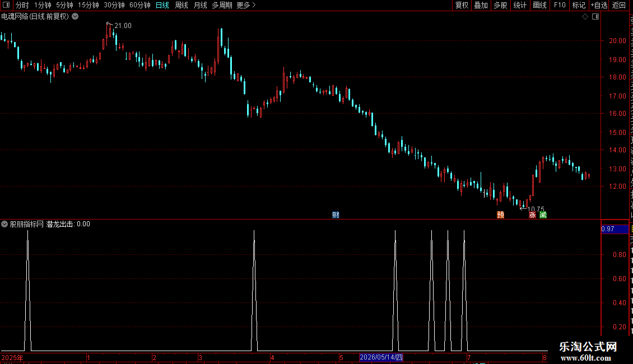Click the 10.75 low price label
The width and height of the screenshot is (633, 364).
coord(536,209)
